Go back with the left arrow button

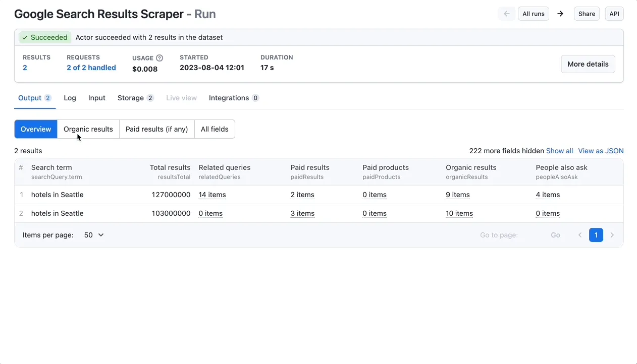pyautogui.click(x=507, y=14)
